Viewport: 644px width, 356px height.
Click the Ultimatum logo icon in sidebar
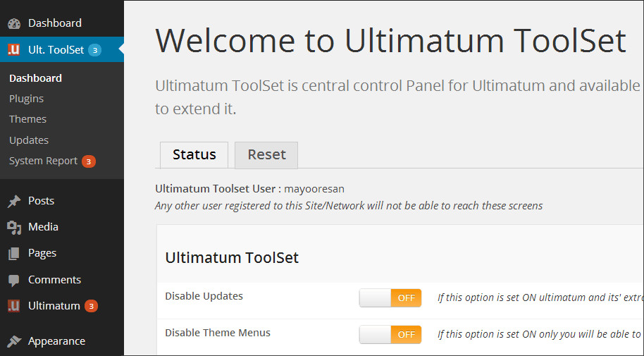[x=14, y=307]
